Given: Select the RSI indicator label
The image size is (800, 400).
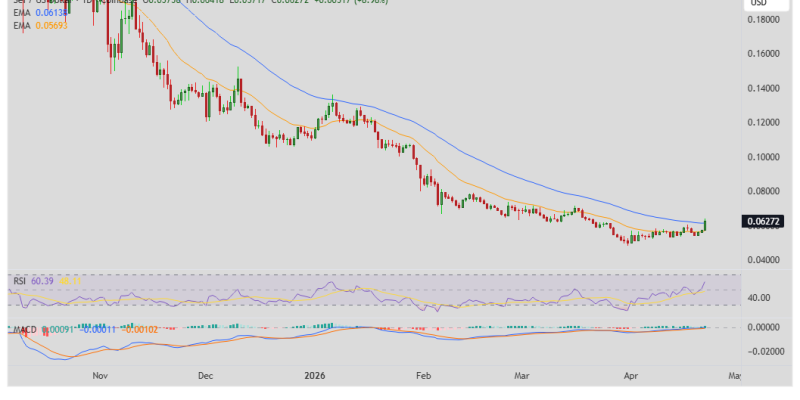Looking at the screenshot, I should [x=19, y=282].
